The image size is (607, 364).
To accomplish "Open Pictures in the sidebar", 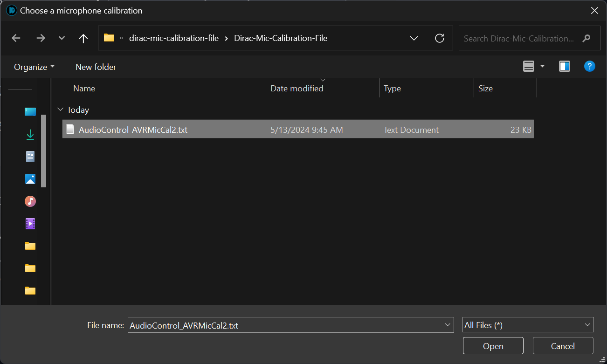I will coord(30,179).
